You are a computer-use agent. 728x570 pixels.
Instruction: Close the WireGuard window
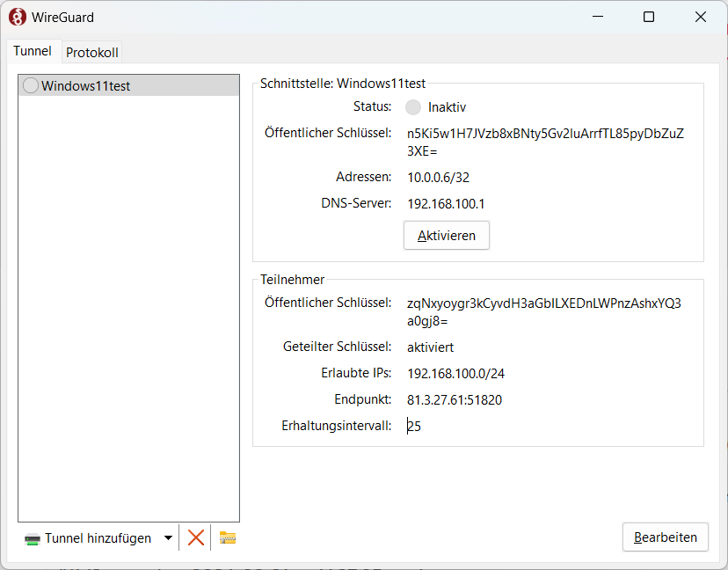tap(701, 18)
